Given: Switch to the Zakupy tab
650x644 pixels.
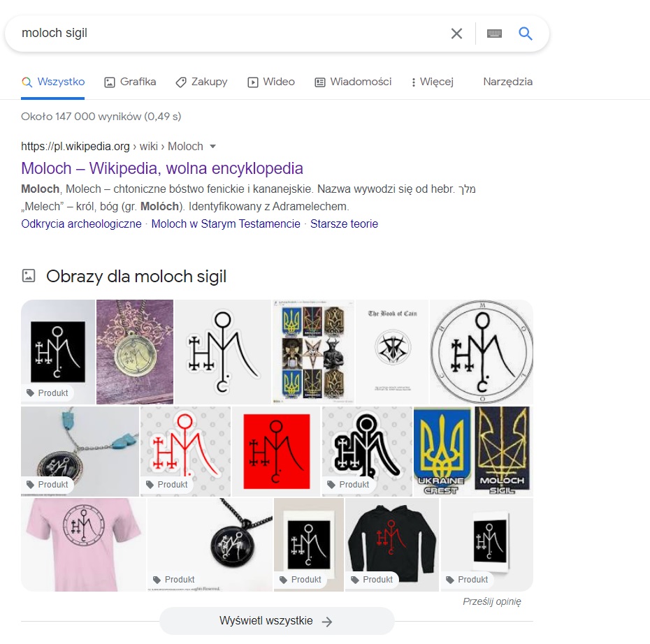Looking at the screenshot, I should (201, 82).
